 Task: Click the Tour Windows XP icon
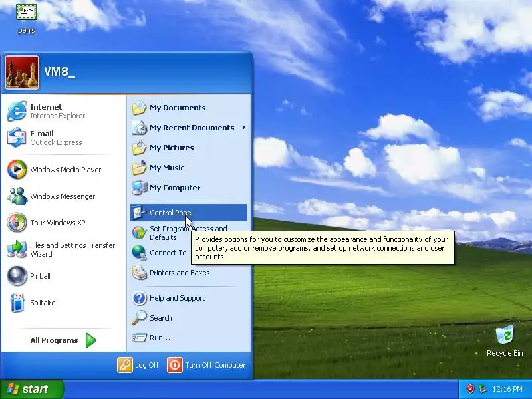tap(17, 223)
